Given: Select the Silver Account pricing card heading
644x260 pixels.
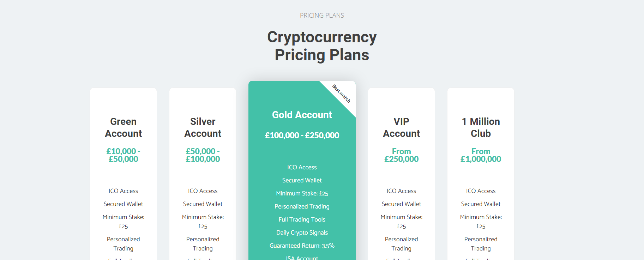Looking at the screenshot, I should tap(203, 127).
